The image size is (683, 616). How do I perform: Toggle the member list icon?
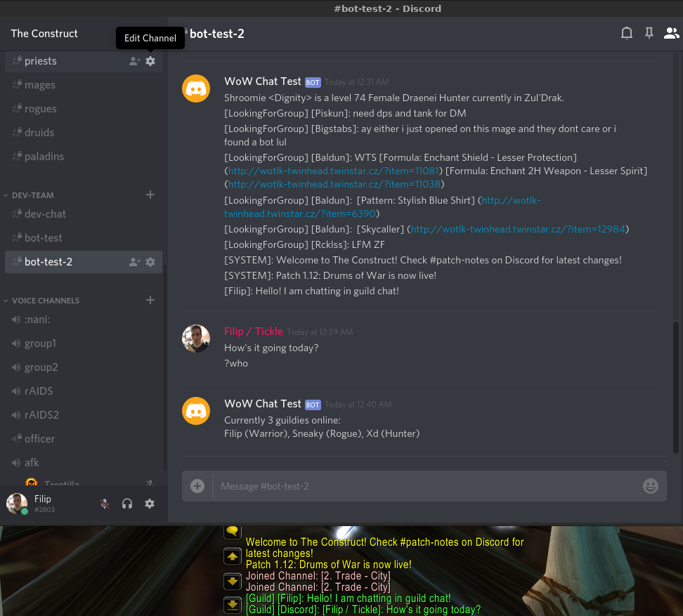671,33
